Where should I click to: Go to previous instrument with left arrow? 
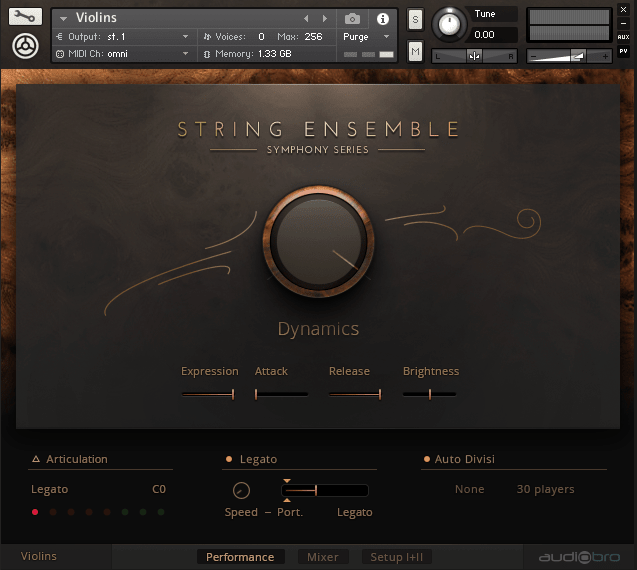(x=306, y=18)
